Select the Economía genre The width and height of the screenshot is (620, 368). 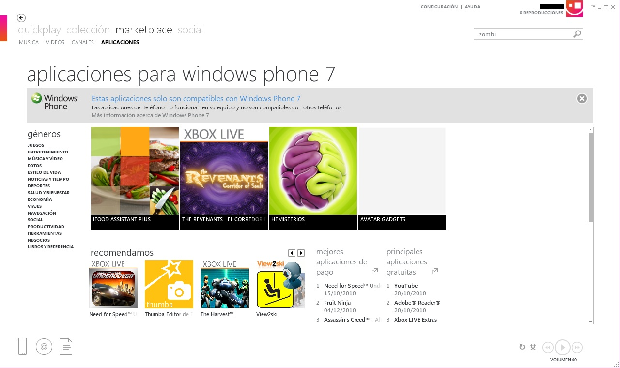click(x=40, y=200)
